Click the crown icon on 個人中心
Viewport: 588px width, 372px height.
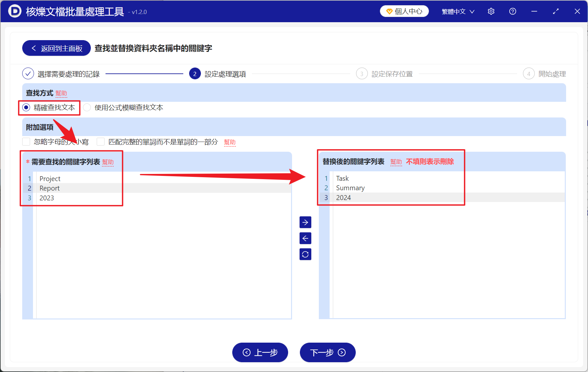point(389,11)
